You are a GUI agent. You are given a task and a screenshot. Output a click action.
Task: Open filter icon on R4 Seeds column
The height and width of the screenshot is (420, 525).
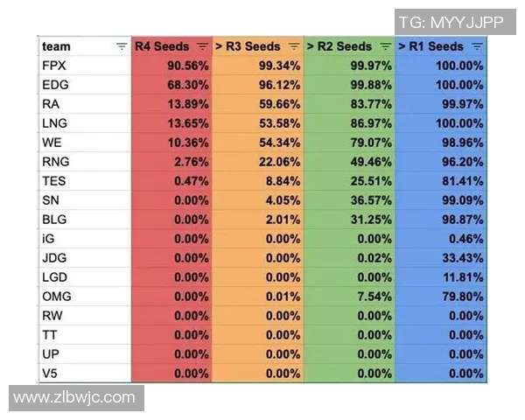point(203,46)
